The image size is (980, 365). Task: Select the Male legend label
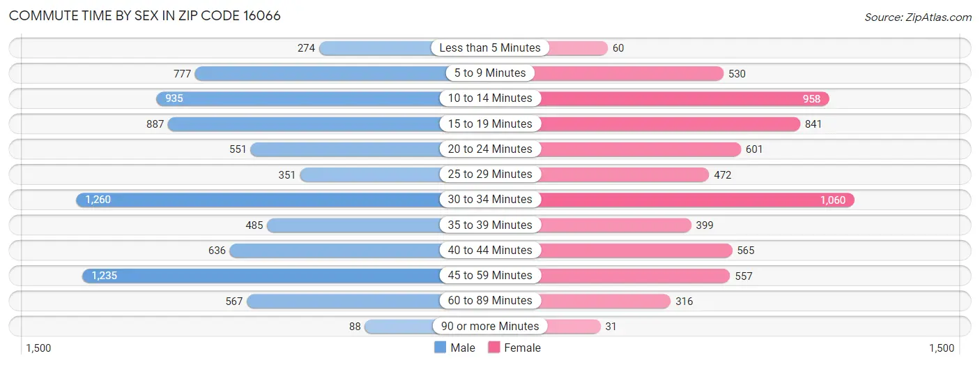(x=463, y=348)
